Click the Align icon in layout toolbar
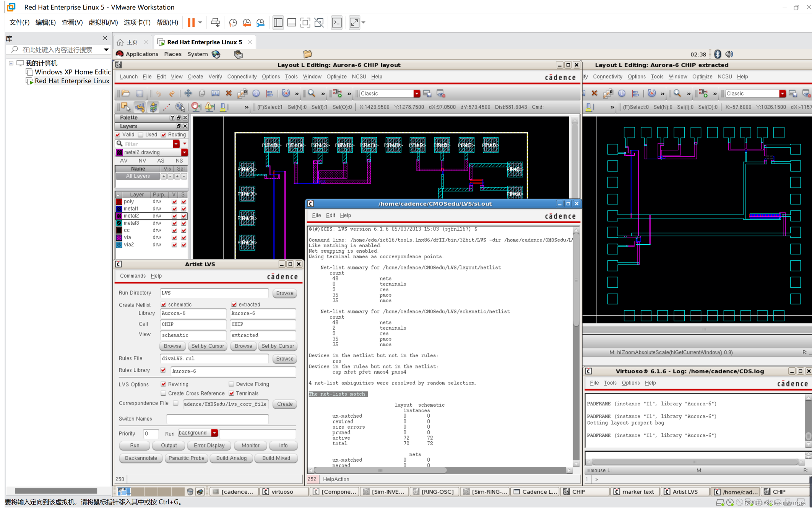The image size is (812, 509). [270, 94]
